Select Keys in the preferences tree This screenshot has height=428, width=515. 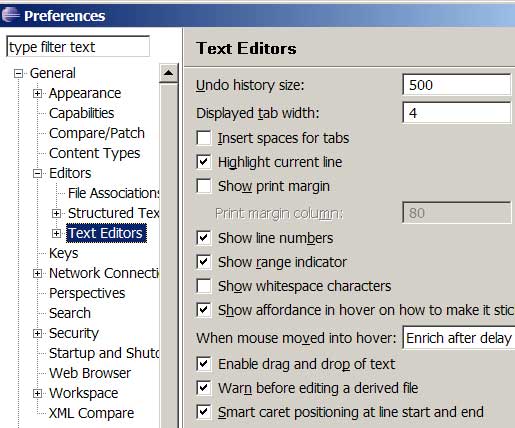click(x=63, y=253)
